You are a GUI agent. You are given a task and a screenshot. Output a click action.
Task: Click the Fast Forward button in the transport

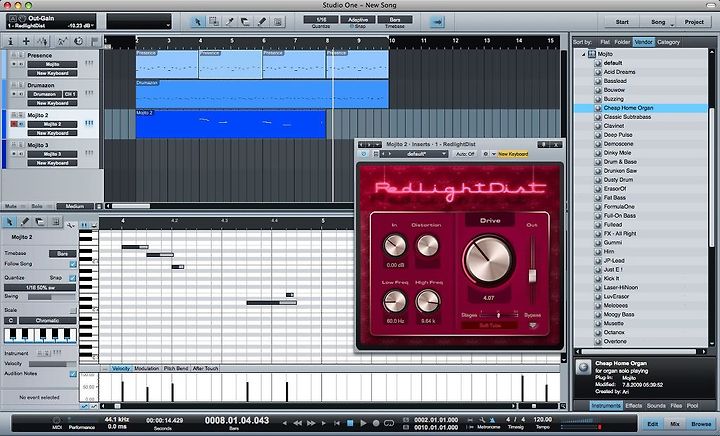311,423
